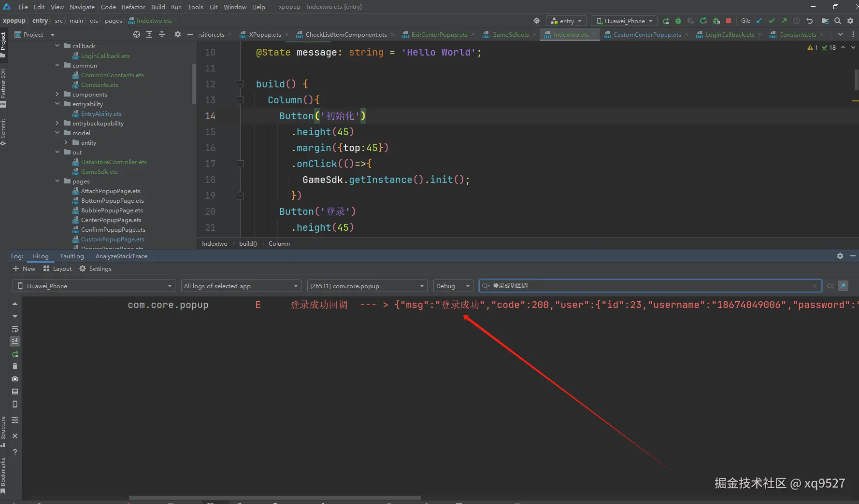
Task: Expand the components folder in tree
Action: (57, 95)
